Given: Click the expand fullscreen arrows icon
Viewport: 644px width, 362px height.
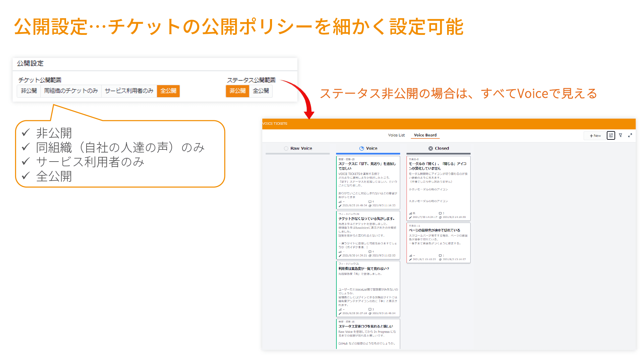Looking at the screenshot, I should pos(630,135).
